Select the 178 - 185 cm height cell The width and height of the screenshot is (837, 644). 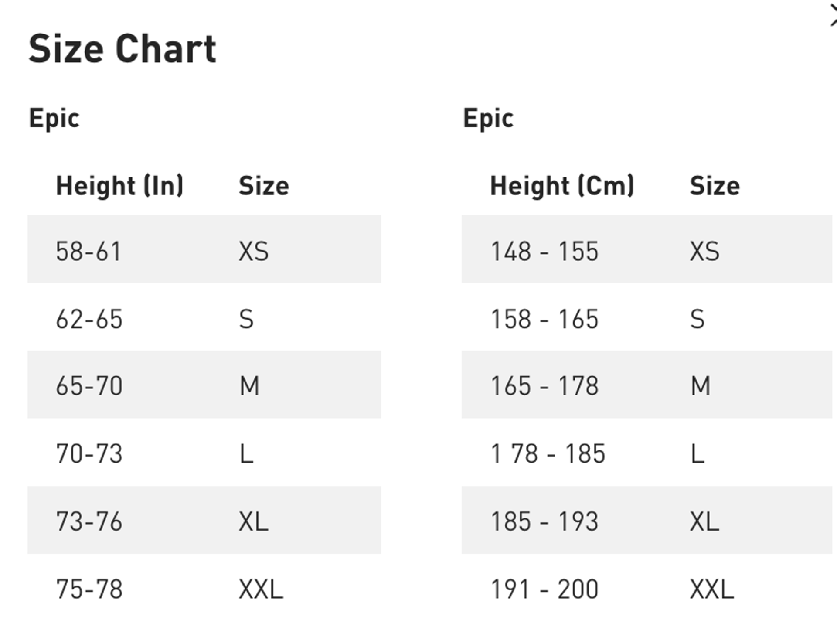point(548,453)
